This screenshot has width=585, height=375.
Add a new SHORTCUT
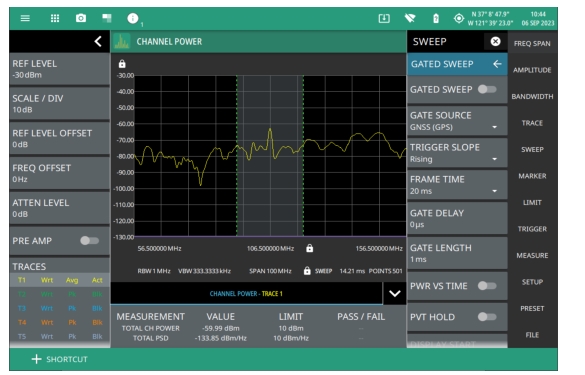coord(60,359)
